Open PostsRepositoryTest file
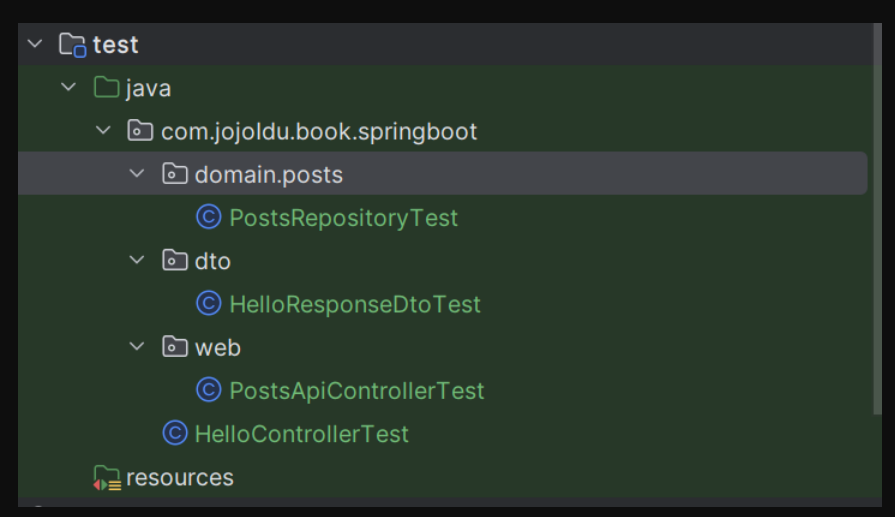The image size is (895, 517). [343, 217]
